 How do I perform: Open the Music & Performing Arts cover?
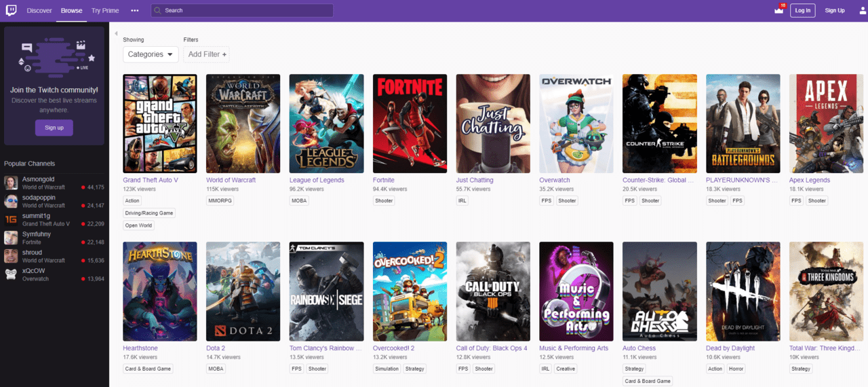coord(576,291)
